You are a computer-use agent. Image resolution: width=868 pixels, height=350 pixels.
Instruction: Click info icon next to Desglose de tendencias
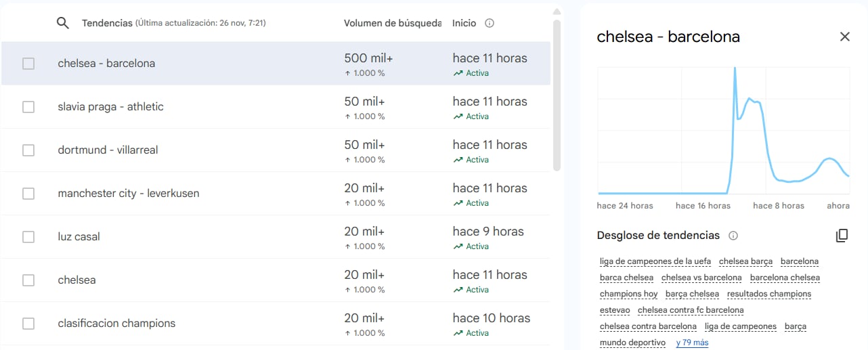pos(733,236)
